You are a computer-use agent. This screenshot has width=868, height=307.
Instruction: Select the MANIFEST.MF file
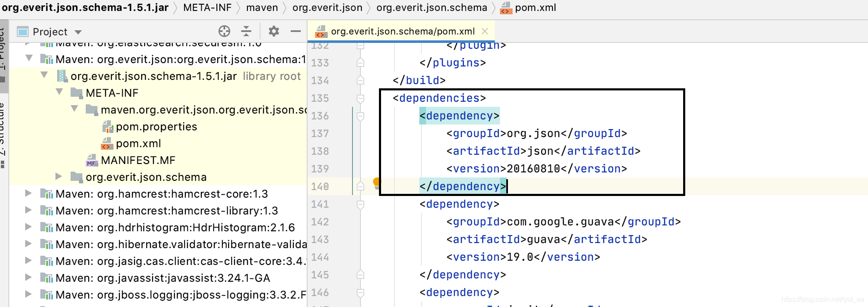click(138, 160)
